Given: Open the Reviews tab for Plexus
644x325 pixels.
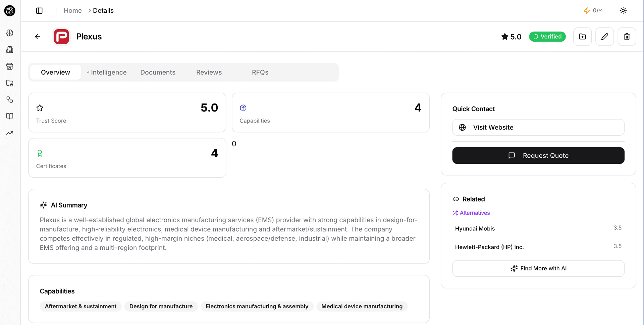Looking at the screenshot, I should pos(209,72).
